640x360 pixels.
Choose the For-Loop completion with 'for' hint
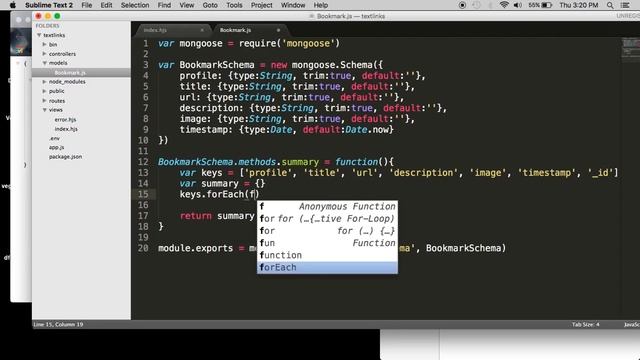[327, 219]
